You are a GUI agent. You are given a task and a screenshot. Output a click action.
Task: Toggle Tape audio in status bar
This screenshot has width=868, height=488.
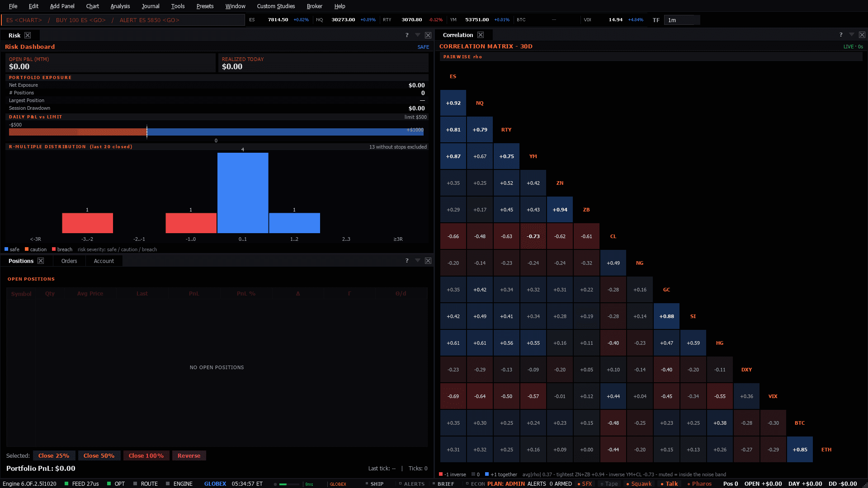(609, 483)
